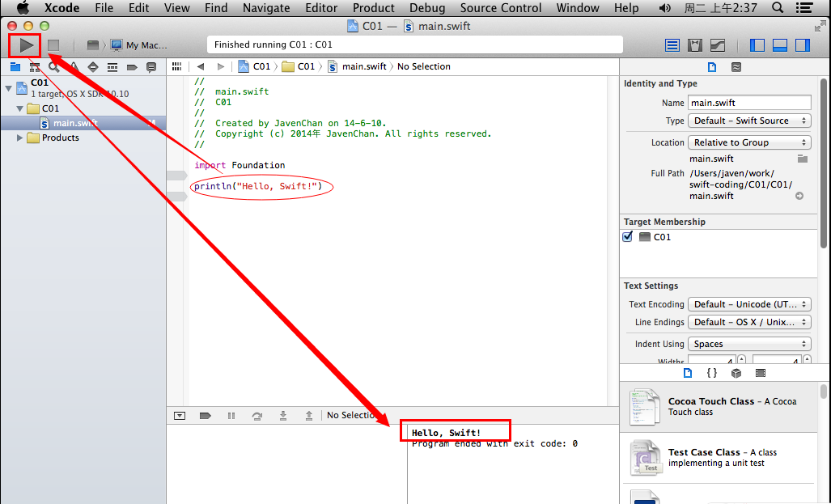Open the Debug navigator
This screenshot has height=504, width=831.
pos(112,67)
